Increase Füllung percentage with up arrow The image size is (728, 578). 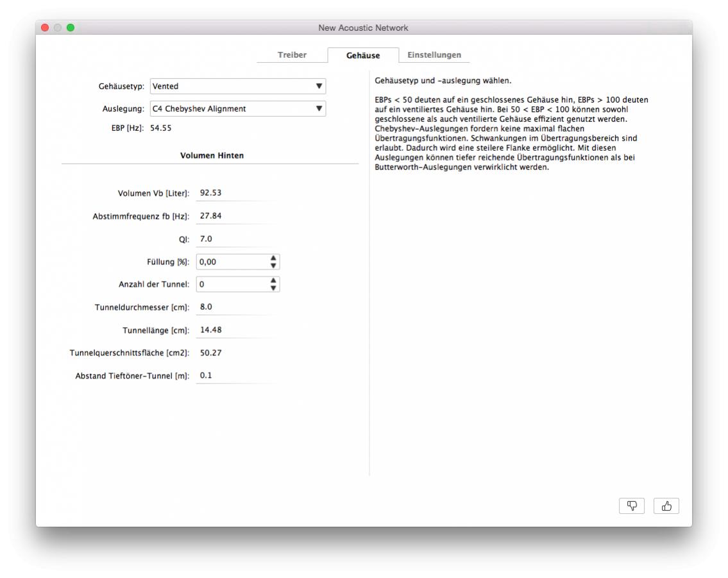click(273, 258)
